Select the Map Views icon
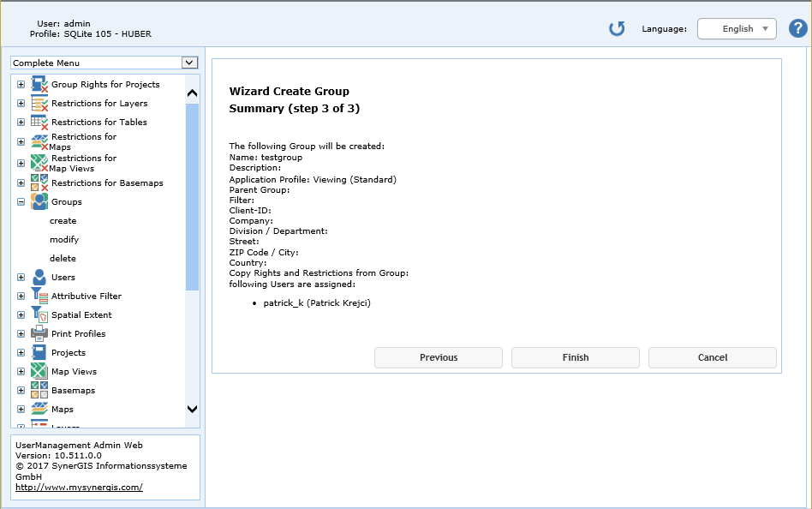 click(x=38, y=371)
